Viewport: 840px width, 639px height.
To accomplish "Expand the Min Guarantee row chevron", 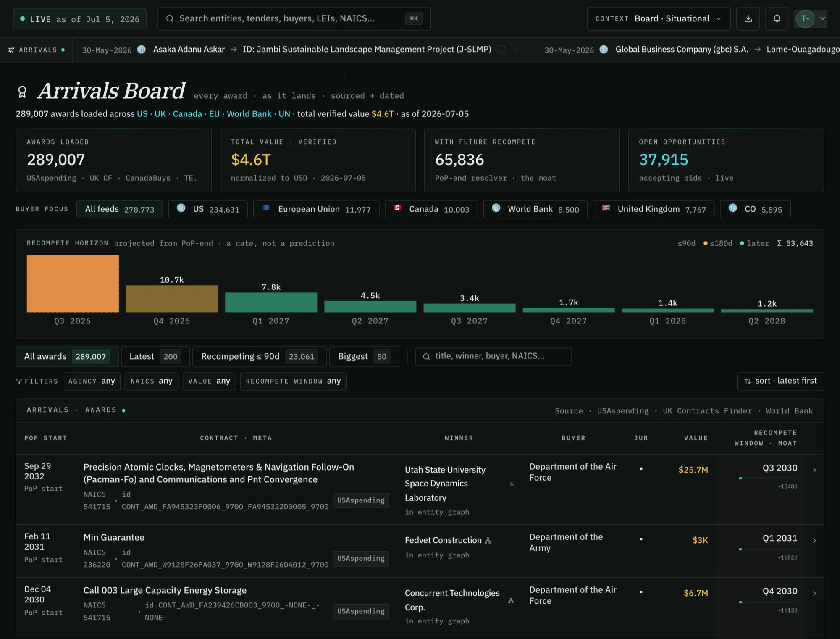I will pos(814,540).
